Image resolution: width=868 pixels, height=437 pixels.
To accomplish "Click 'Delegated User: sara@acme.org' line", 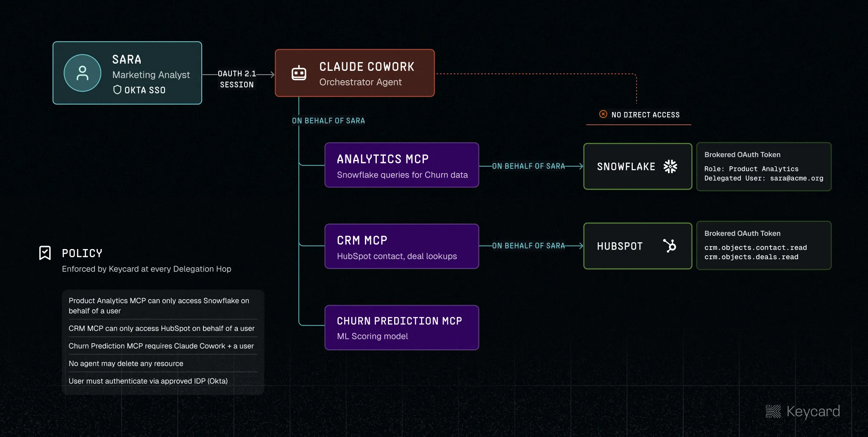I will 764,178.
